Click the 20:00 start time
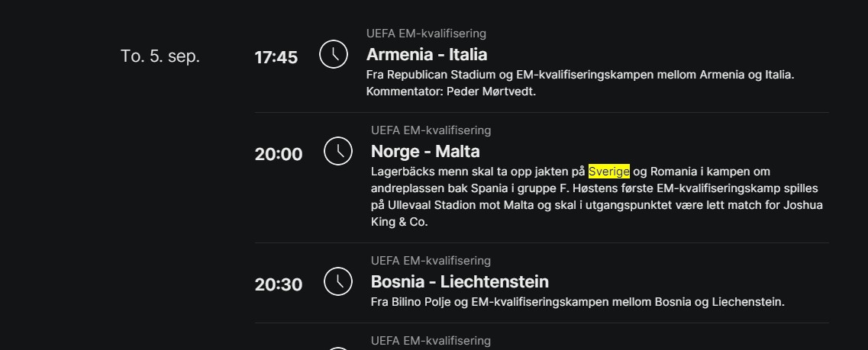The width and height of the screenshot is (868, 350). (x=279, y=154)
